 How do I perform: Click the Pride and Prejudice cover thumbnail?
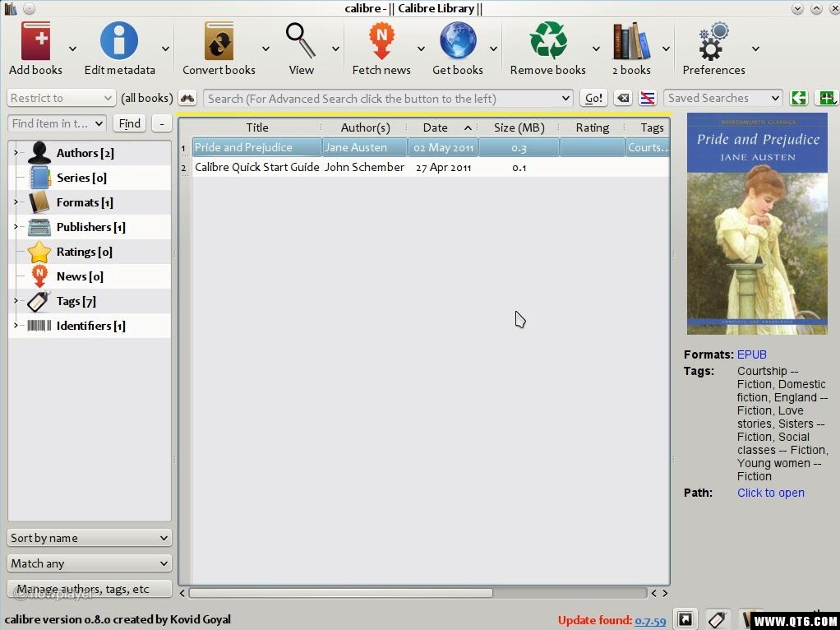(x=757, y=224)
